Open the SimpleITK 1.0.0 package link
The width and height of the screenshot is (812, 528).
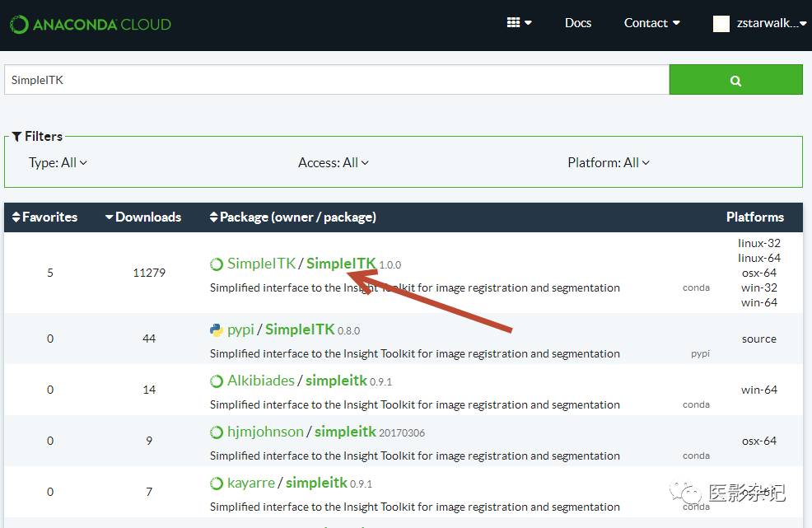(x=340, y=264)
